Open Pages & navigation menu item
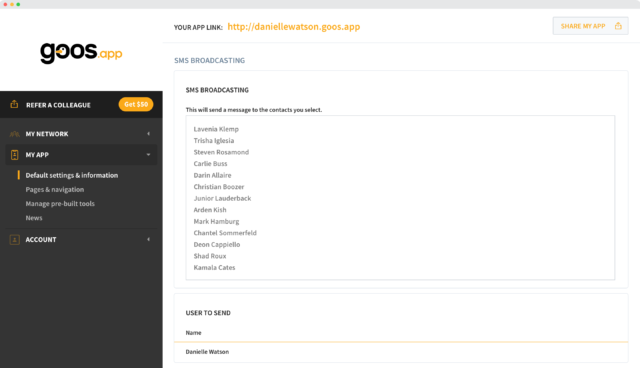 (55, 189)
